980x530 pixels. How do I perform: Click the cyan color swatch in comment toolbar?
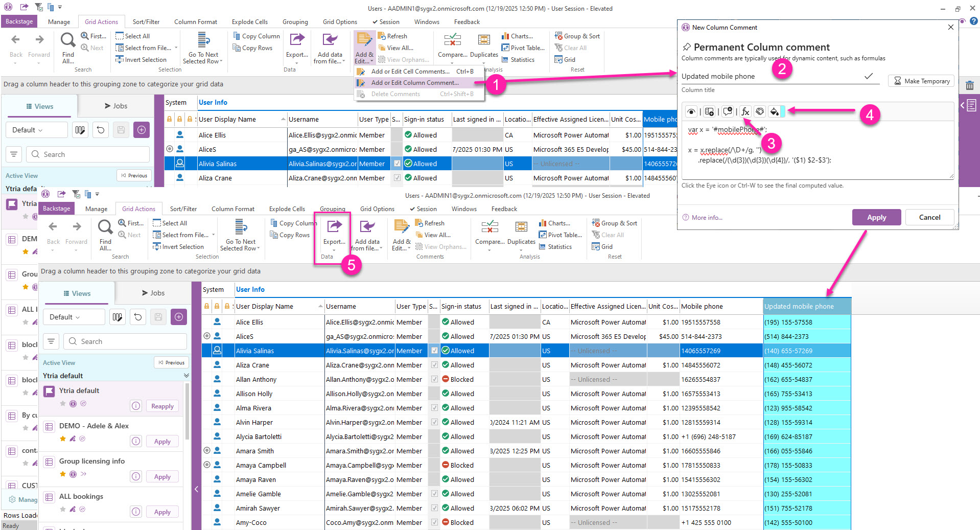(x=783, y=112)
